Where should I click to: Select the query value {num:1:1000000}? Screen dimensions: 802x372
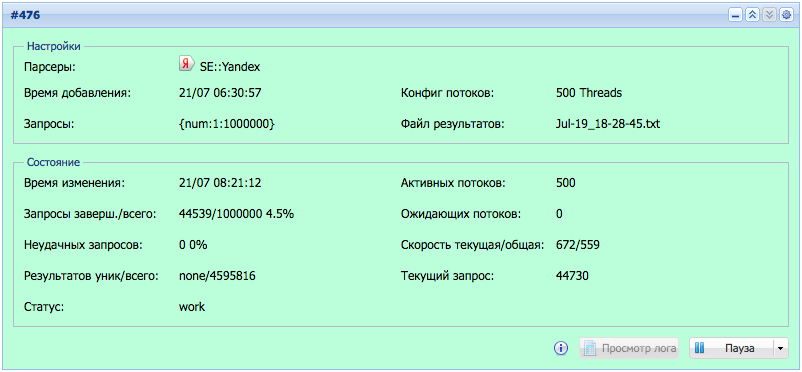click(227, 124)
